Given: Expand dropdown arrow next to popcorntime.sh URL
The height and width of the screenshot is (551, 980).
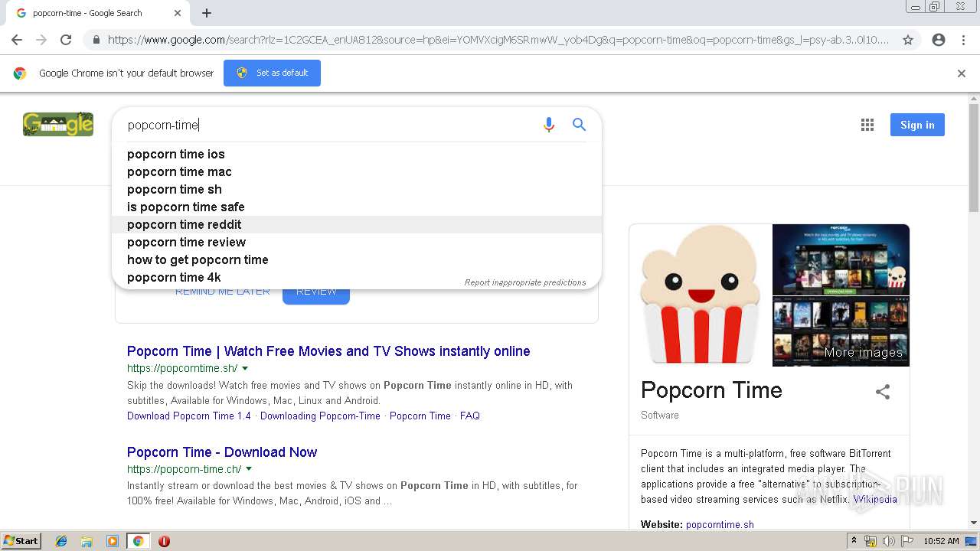Looking at the screenshot, I should point(245,369).
